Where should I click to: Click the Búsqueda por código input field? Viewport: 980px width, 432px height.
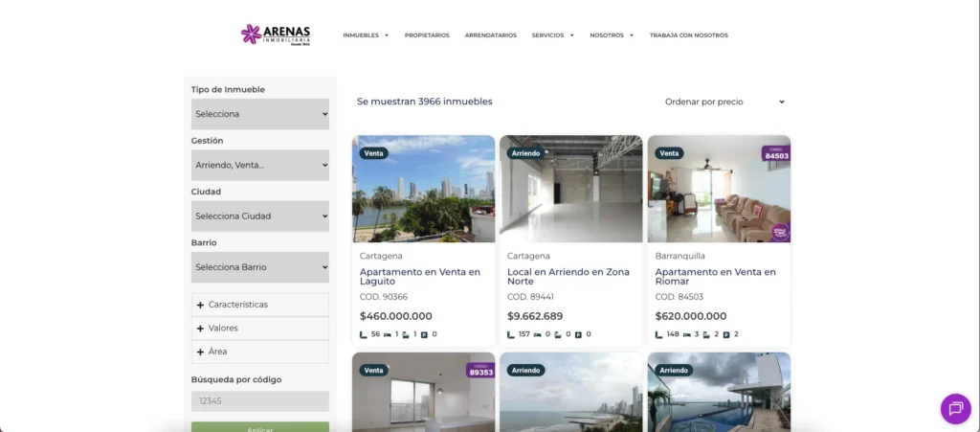pyautogui.click(x=260, y=401)
